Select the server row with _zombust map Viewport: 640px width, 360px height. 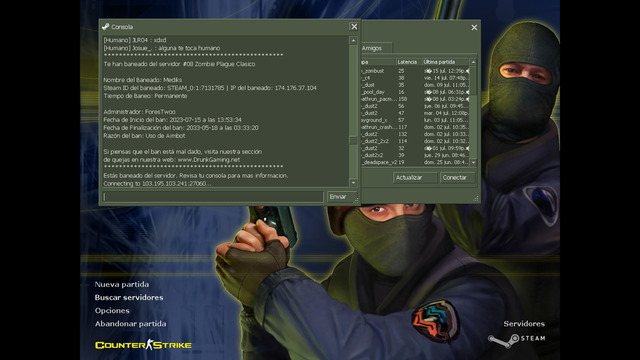click(x=415, y=71)
